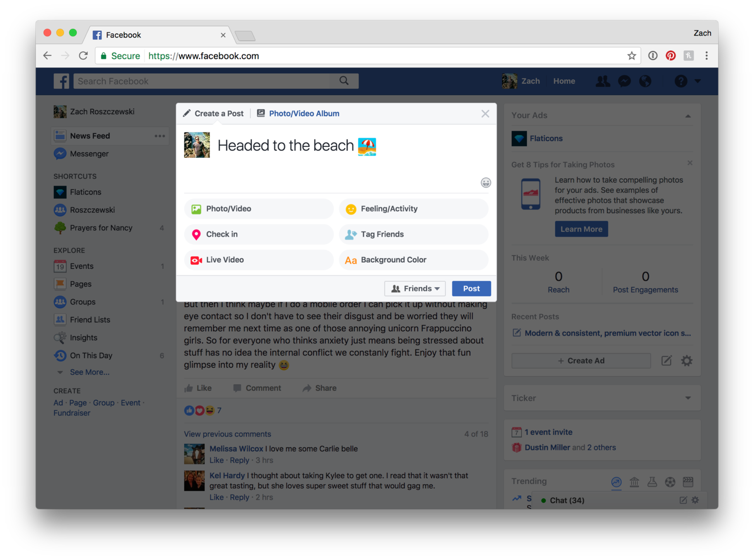This screenshot has width=754, height=560.
Task: Open account dropdown arrow in header
Action: coord(698,81)
